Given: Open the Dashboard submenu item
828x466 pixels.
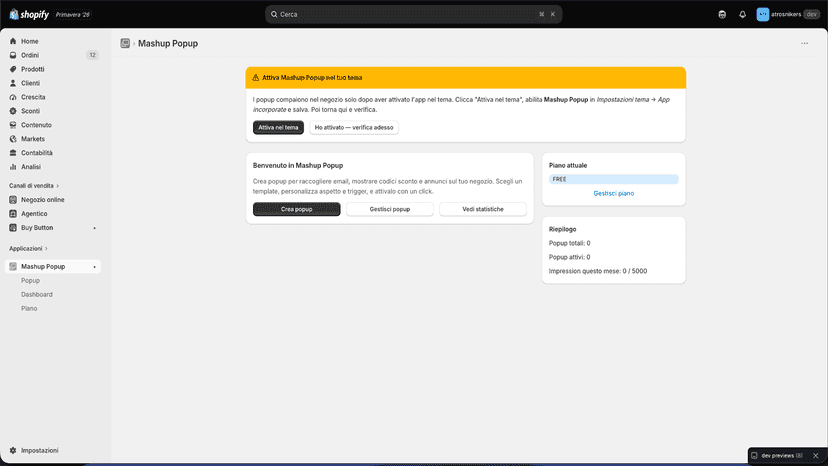Looking at the screenshot, I should [x=37, y=294].
